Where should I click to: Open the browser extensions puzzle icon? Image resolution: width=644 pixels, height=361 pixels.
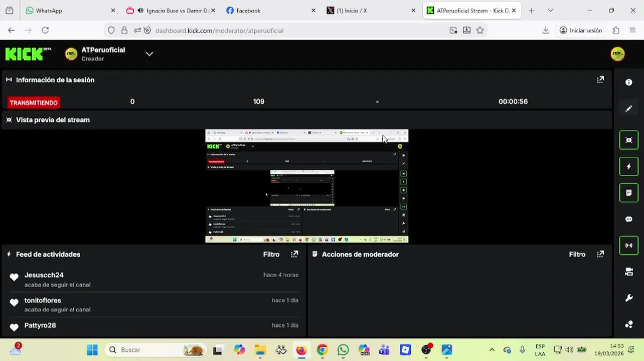click(616, 30)
